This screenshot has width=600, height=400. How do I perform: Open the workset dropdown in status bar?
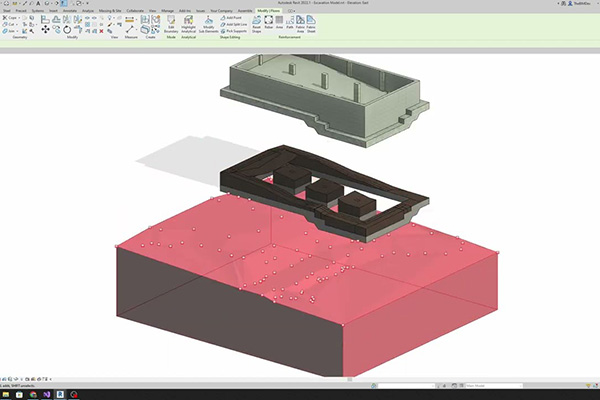point(406,385)
